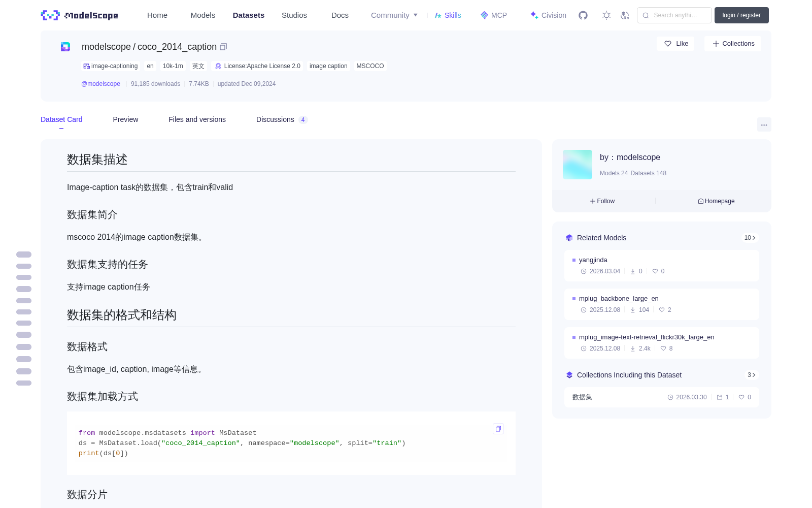Viewport: 812px width, 508px height.
Task: Click the 数据集描述 heading
Action: pyautogui.click(x=97, y=160)
